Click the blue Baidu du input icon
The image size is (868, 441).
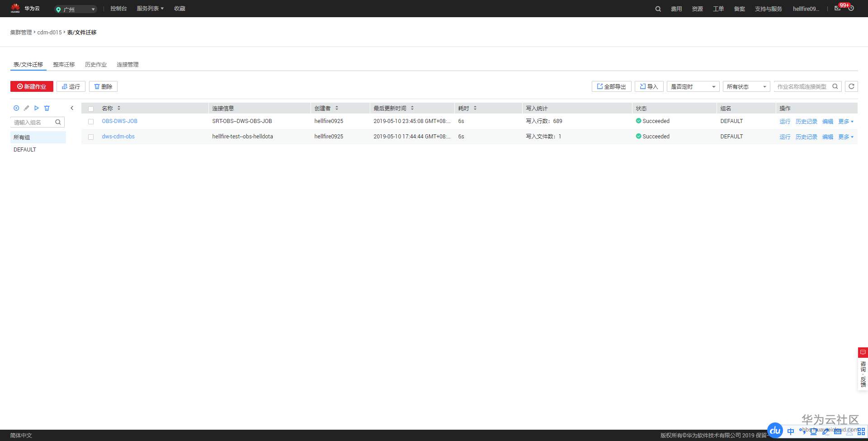coord(775,430)
